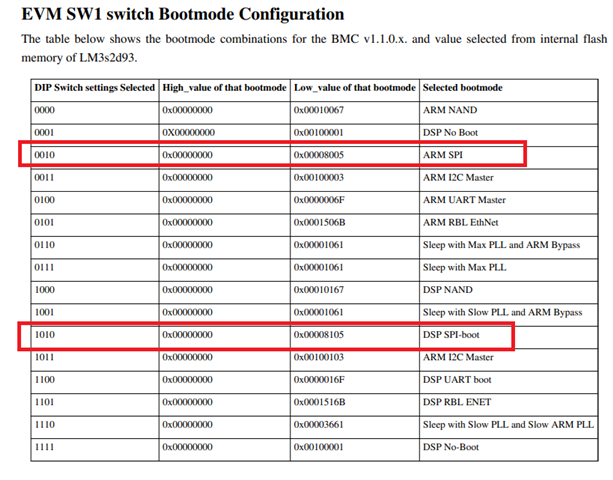Click low value '0x0000006F'
613x480 pixels.
coord(319,200)
